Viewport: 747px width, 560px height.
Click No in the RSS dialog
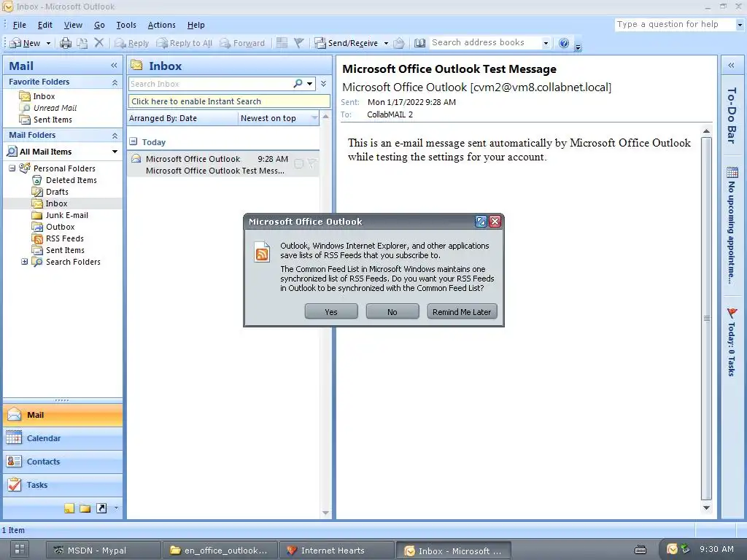coord(392,312)
